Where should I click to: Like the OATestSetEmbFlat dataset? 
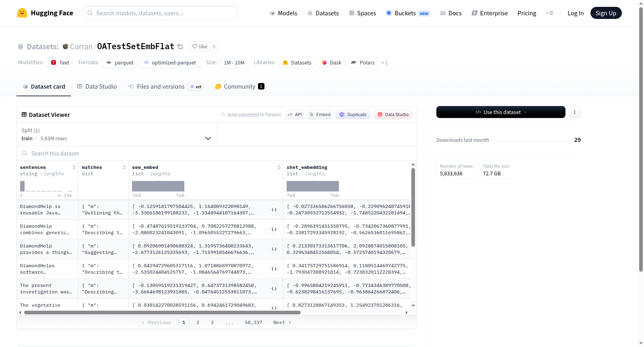pyautogui.click(x=200, y=46)
